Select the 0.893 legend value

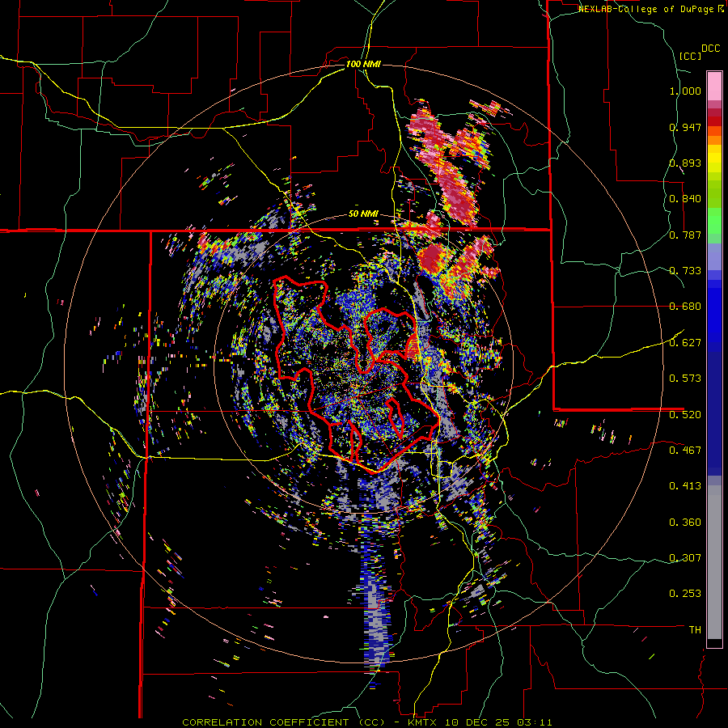(685, 163)
